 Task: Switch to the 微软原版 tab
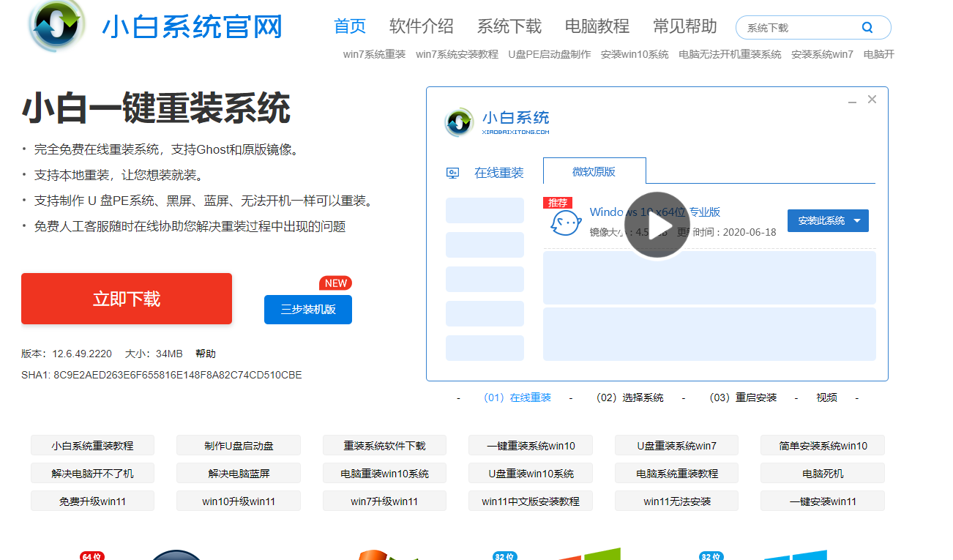[x=594, y=171]
